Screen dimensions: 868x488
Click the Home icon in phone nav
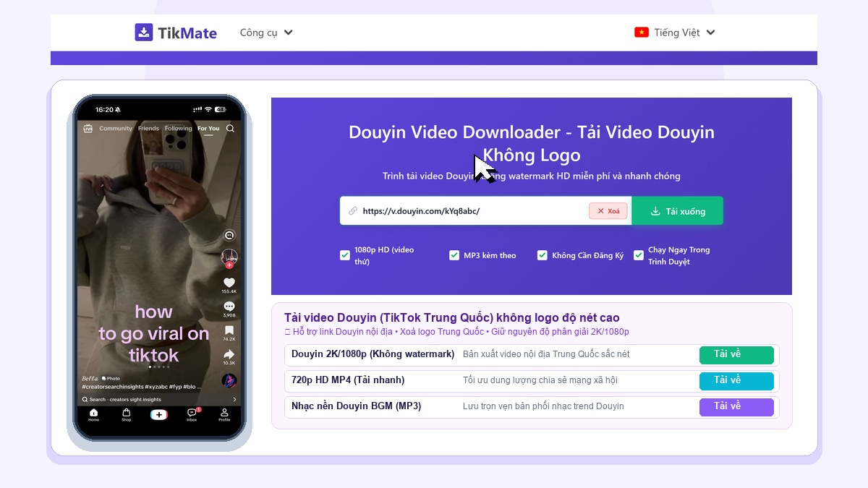tap(93, 414)
